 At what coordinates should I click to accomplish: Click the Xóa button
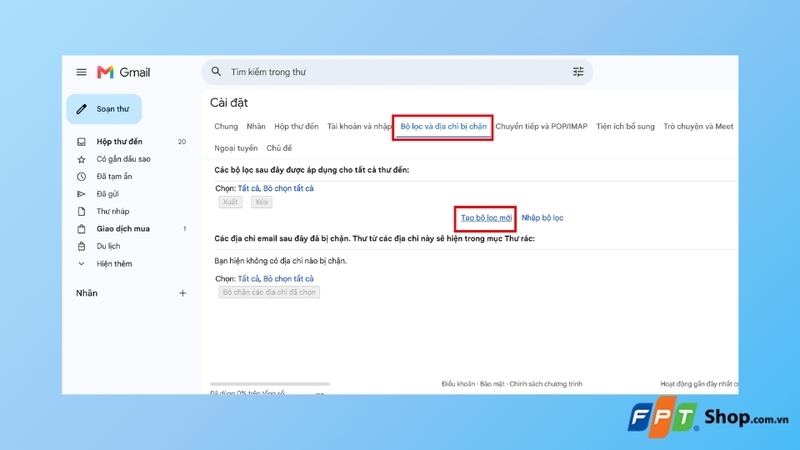261,202
